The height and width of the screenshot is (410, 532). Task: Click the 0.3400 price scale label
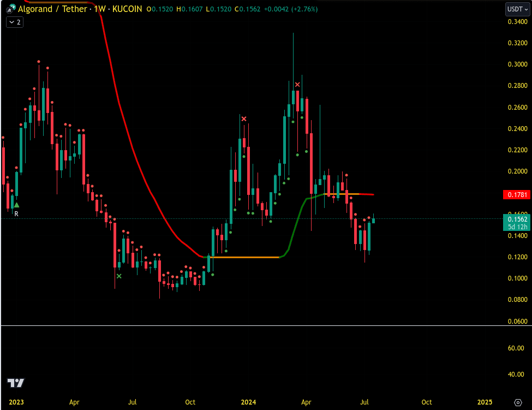(x=517, y=22)
